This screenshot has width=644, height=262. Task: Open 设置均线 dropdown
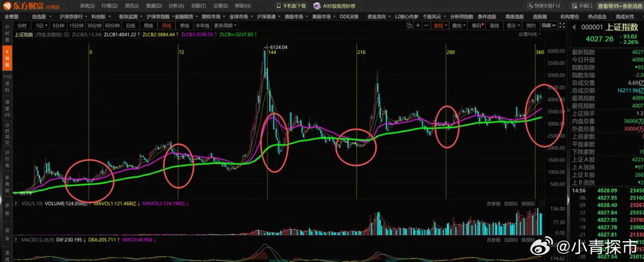click(529, 34)
